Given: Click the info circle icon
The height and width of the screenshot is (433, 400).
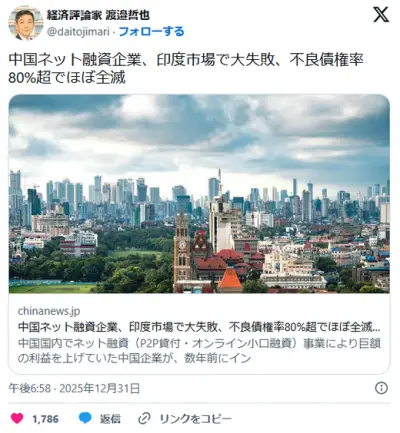Looking at the screenshot, I should [381, 388].
